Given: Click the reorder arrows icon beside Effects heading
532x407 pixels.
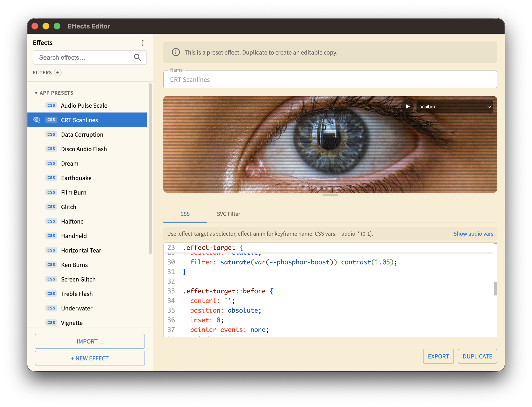Looking at the screenshot, I should pyautogui.click(x=143, y=43).
